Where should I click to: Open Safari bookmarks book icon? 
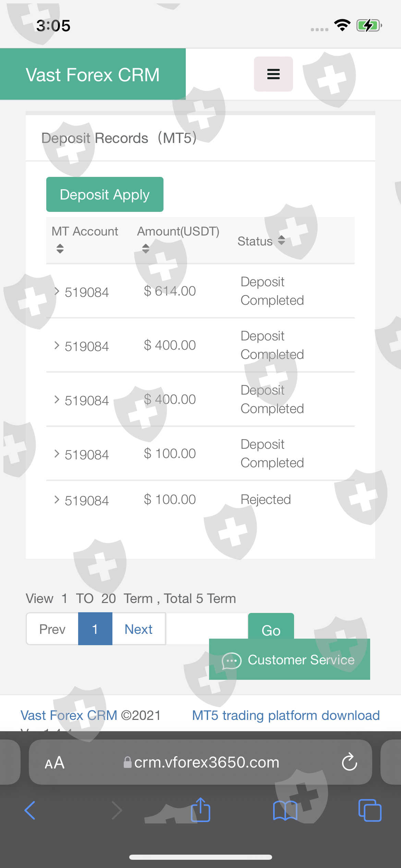[285, 810]
